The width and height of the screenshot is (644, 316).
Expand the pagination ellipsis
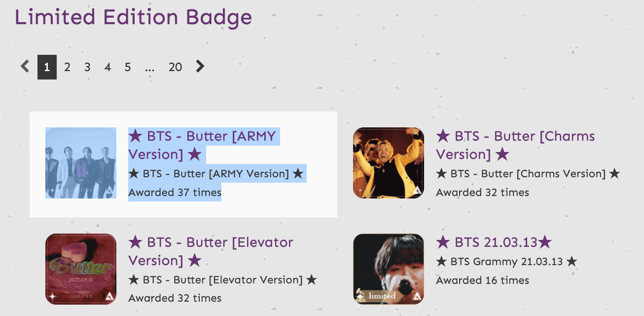[150, 67]
